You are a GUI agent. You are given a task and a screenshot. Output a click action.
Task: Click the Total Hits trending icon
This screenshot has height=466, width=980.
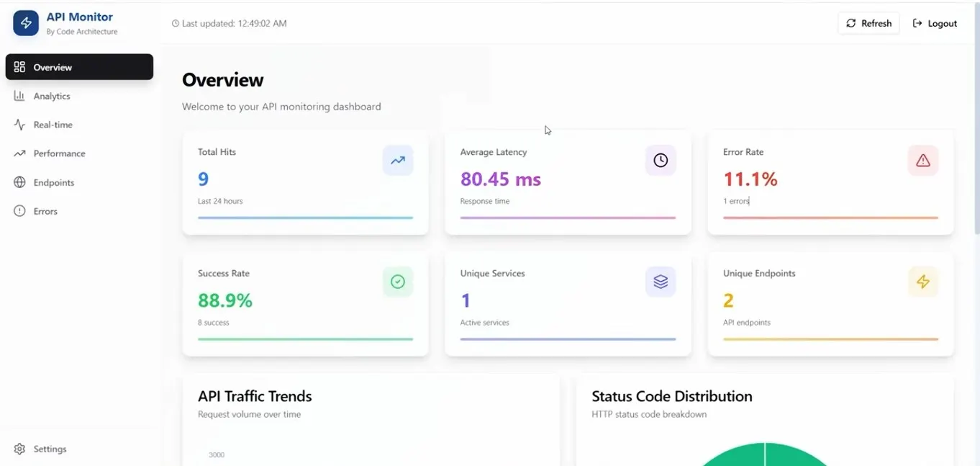(x=398, y=161)
